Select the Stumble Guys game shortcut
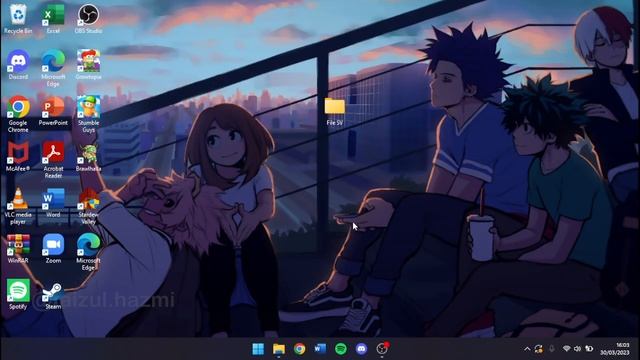 click(x=88, y=114)
